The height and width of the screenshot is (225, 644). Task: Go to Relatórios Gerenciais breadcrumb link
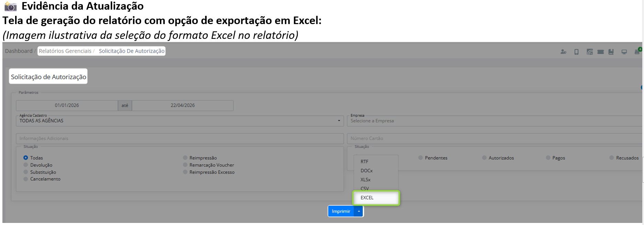tap(65, 51)
